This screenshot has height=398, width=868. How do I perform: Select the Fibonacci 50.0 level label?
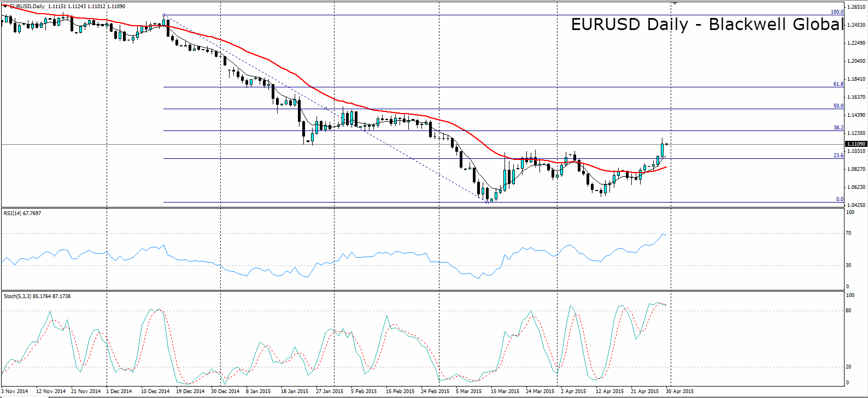point(838,106)
